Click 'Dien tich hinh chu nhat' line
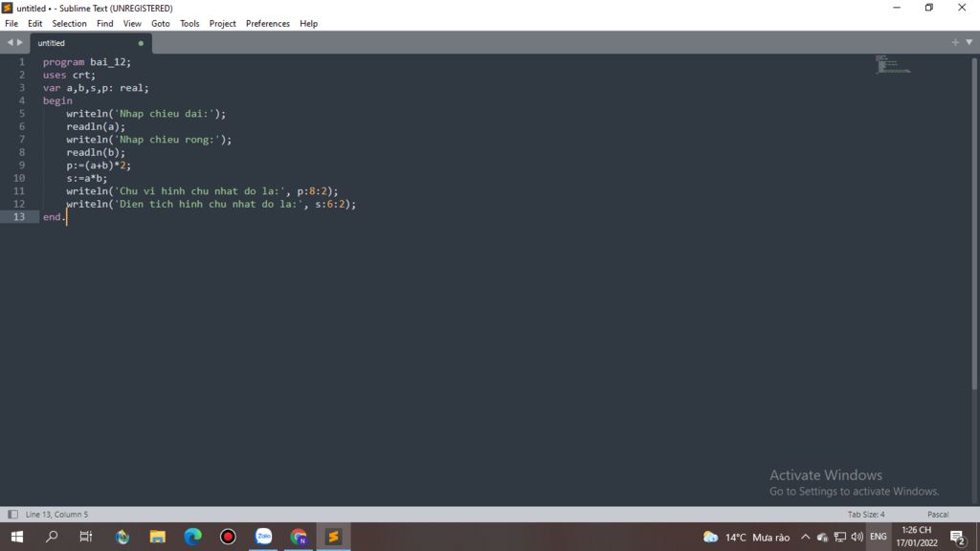Viewport: 980px width, 551px height. tap(212, 205)
